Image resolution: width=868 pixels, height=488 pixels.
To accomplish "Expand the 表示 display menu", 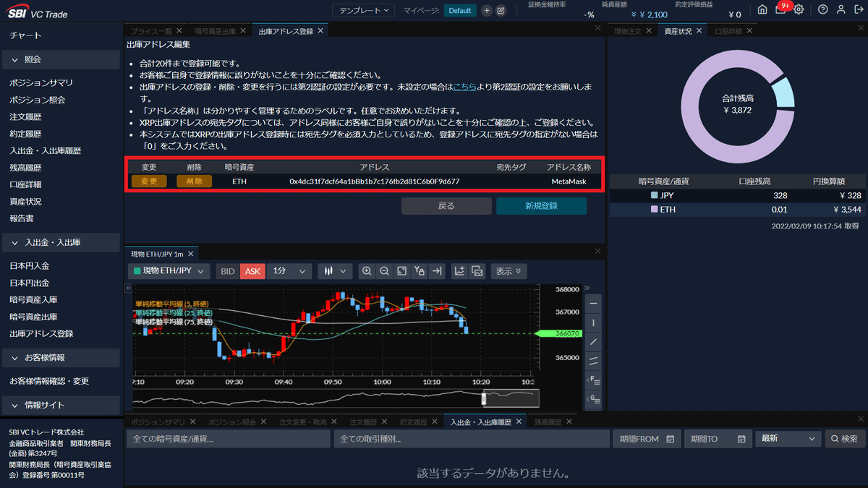I will (x=509, y=271).
